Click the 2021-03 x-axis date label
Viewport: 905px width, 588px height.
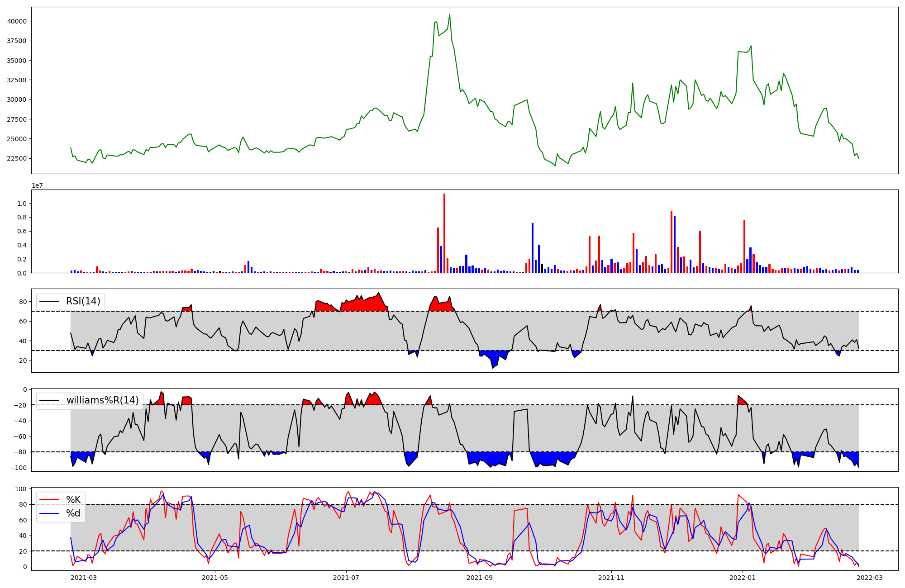tap(84, 578)
